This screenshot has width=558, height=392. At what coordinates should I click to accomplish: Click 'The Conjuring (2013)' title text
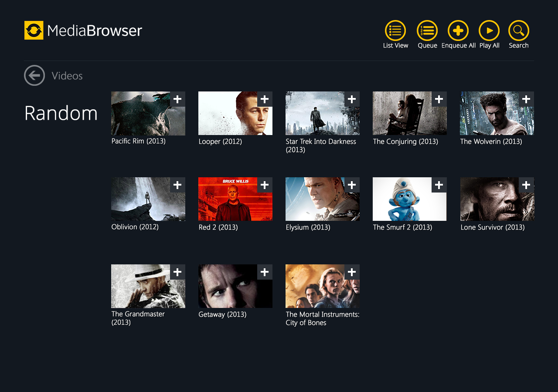coord(405,142)
